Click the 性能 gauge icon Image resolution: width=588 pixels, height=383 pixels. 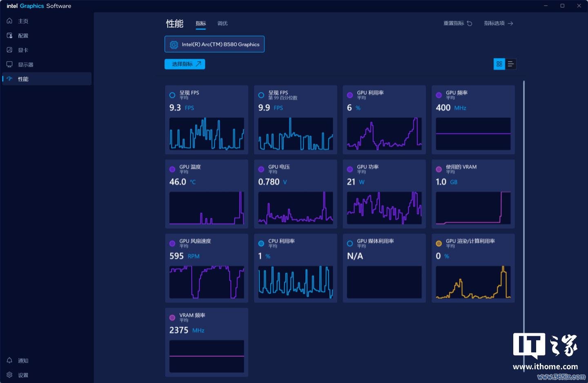(9, 79)
